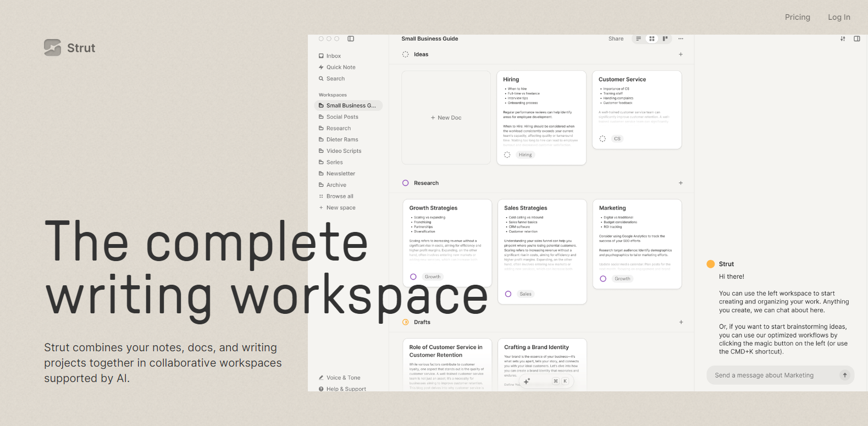Click the Growth tag on Marketing card
This screenshot has height=426, width=868.
(x=622, y=279)
